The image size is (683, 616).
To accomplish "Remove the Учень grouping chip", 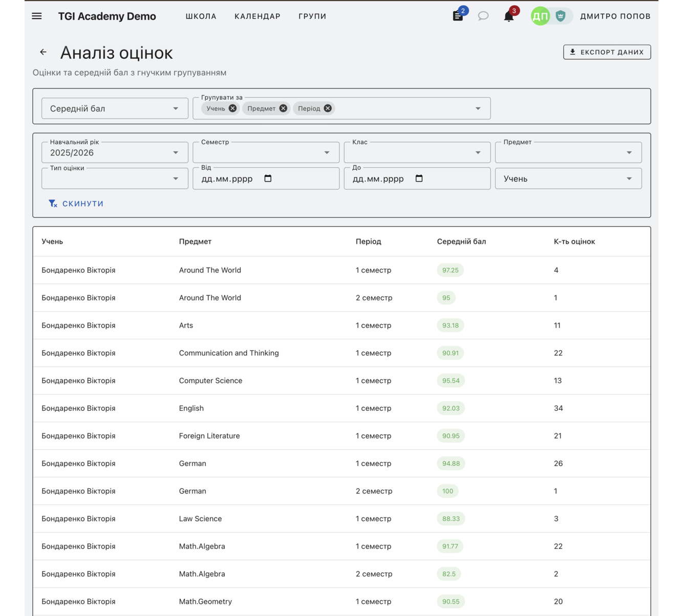I will pos(232,108).
